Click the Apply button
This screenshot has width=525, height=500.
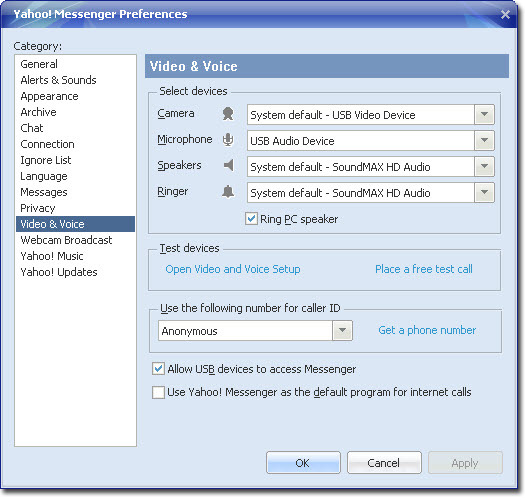(x=465, y=462)
